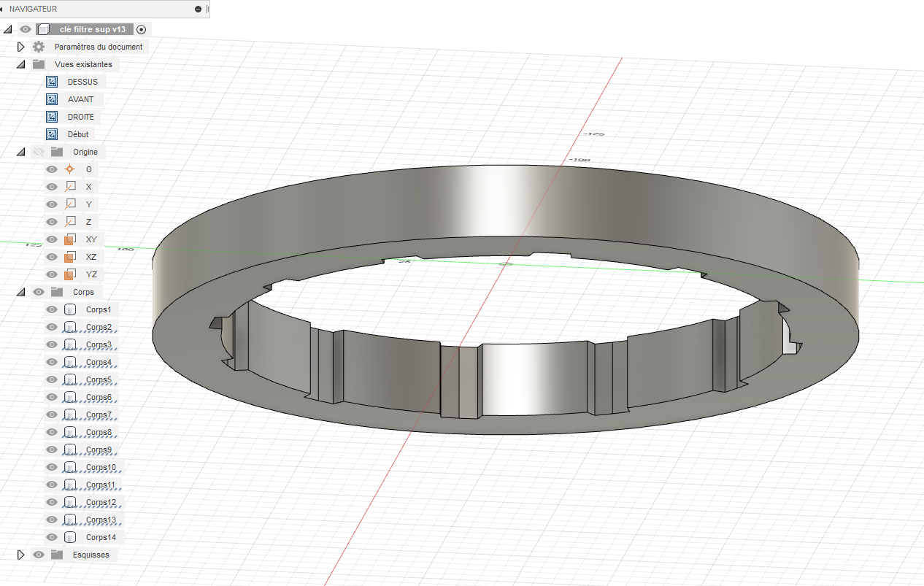Screen dimensions: 924x586
Task: Click the Corps8 body icon
Action: click(70, 432)
